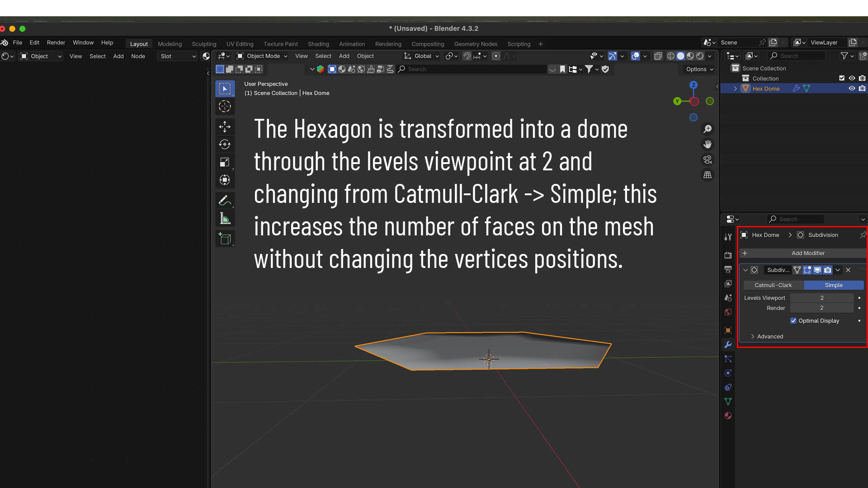Select the 3D Cursor tool
The image size is (868, 488).
pyautogui.click(x=225, y=107)
